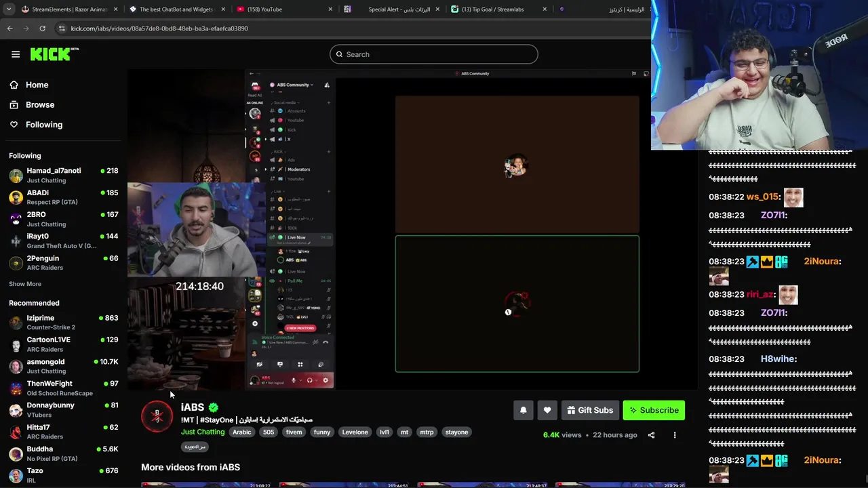Open the Kick hamburger menu
The width and height of the screenshot is (868, 488).
pos(16,54)
